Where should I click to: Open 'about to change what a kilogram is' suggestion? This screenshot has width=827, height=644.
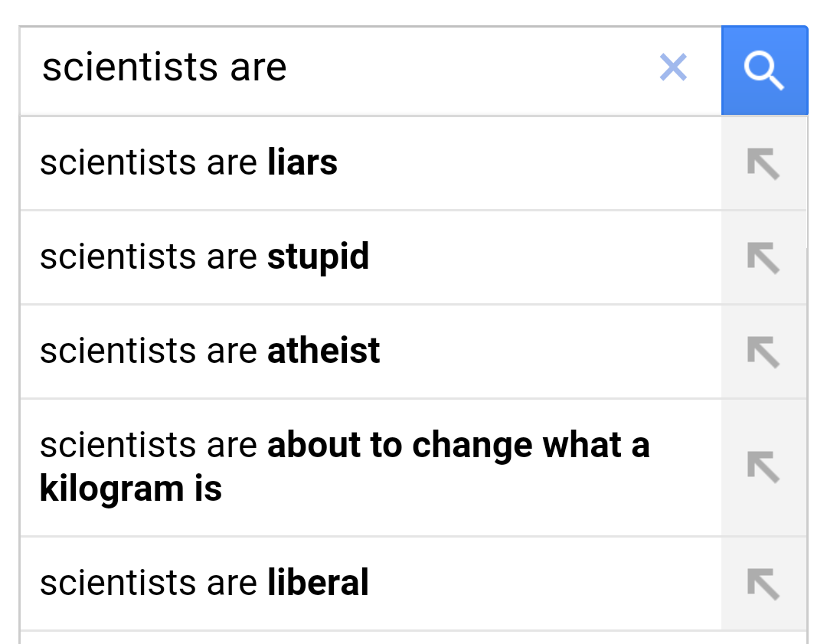coord(344,466)
